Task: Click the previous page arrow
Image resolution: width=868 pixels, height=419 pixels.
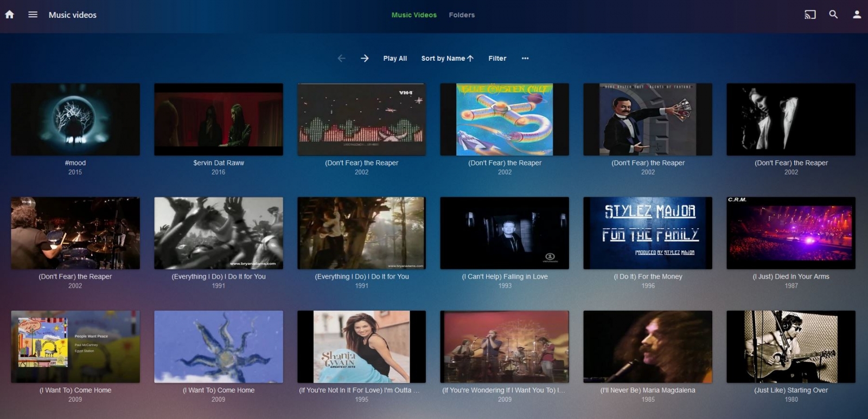Action: pyautogui.click(x=341, y=58)
